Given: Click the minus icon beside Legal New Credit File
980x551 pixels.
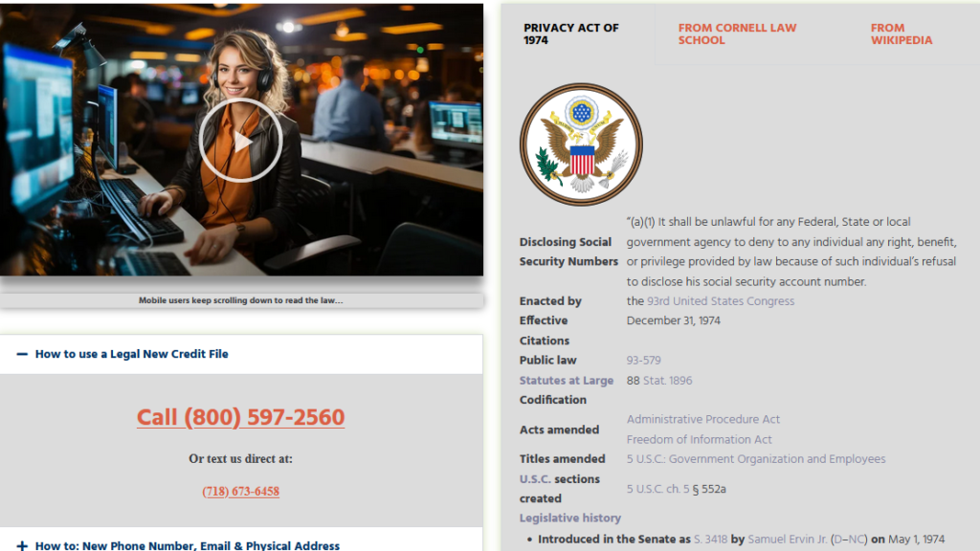Looking at the screenshot, I should [22, 354].
